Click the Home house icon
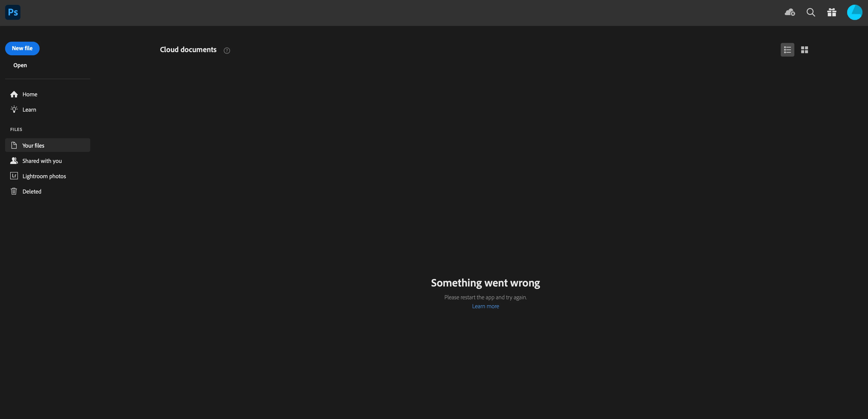This screenshot has width=868, height=419. click(14, 94)
